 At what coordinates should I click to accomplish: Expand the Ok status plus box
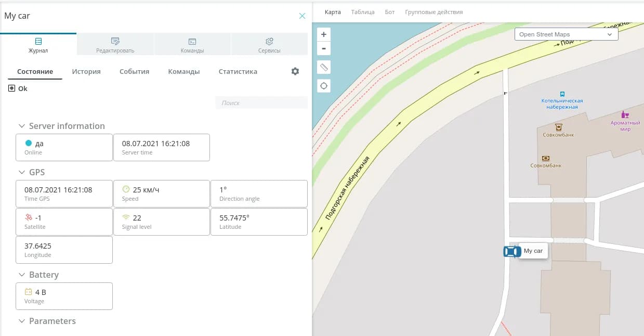pos(12,88)
